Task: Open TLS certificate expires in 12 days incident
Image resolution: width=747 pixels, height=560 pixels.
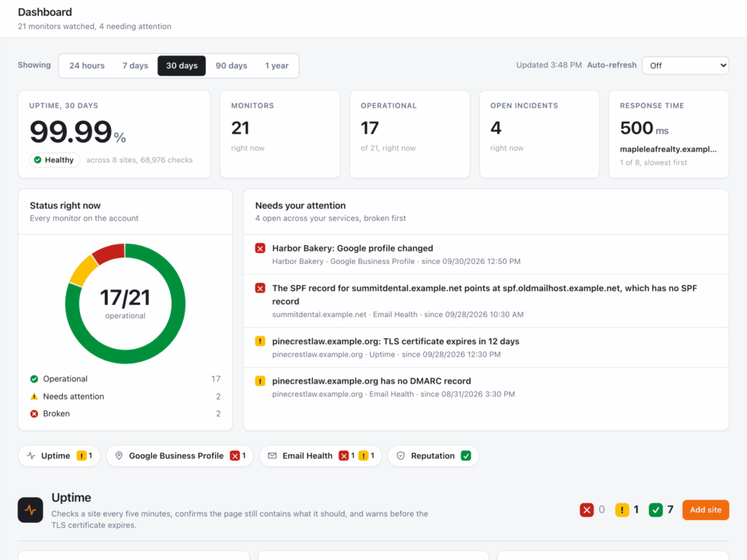Action: (486, 348)
